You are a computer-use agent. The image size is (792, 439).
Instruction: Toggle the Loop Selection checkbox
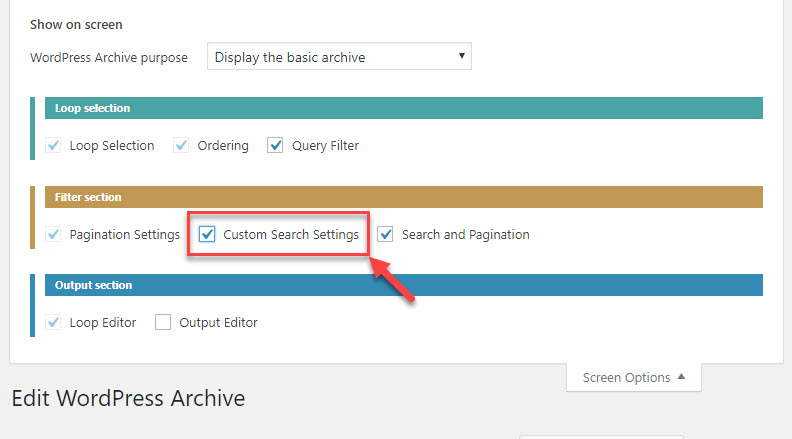[x=53, y=145]
